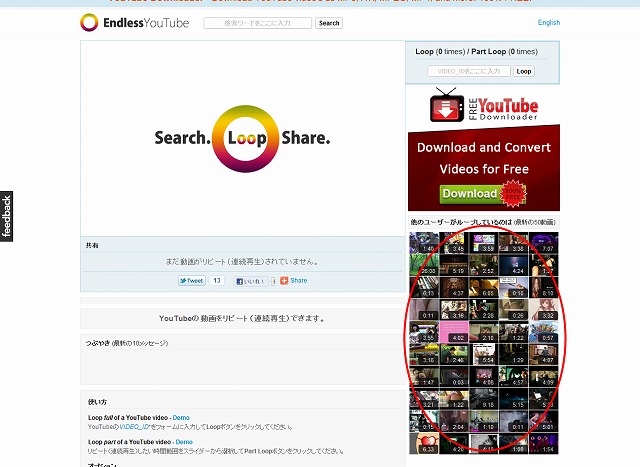Open the heart thumbnail with duration 6:33
This screenshot has height=467, width=640.
click(424, 443)
